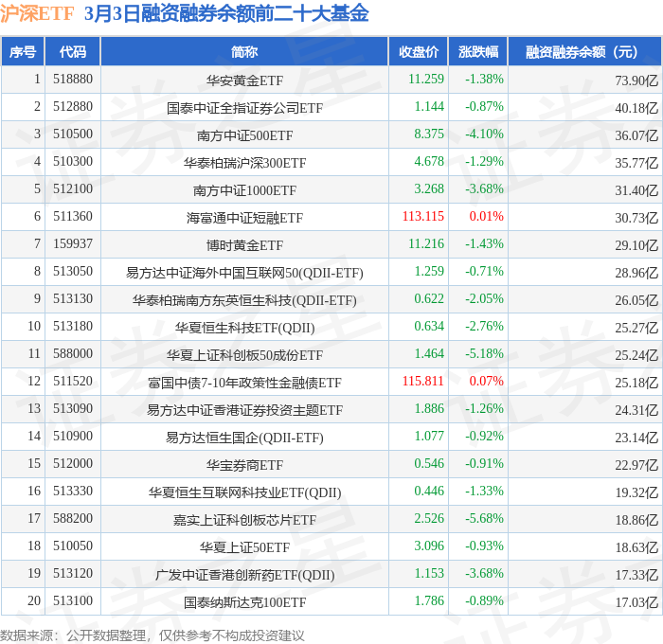This screenshot has width=663, height=644.
Task: Select 华夏上证50ETF
Action: pos(244,547)
